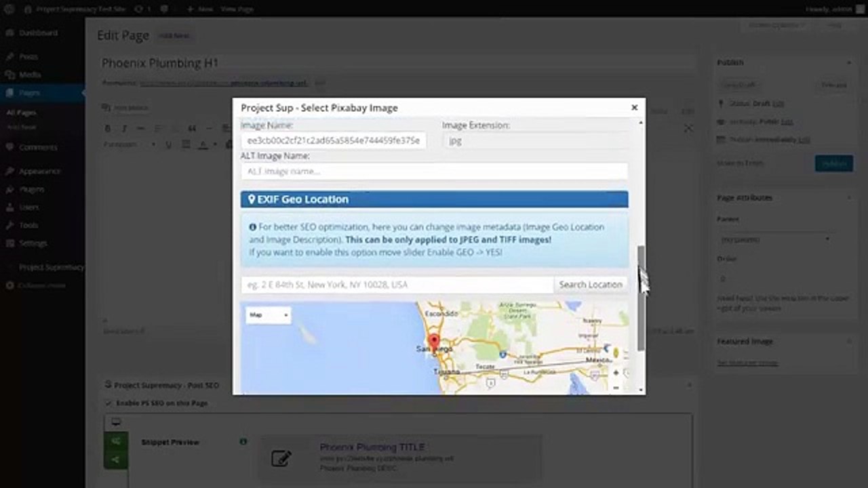Collapse the Page Attributes box
Image resolution: width=868 pixels, height=488 pixels.
848,198
